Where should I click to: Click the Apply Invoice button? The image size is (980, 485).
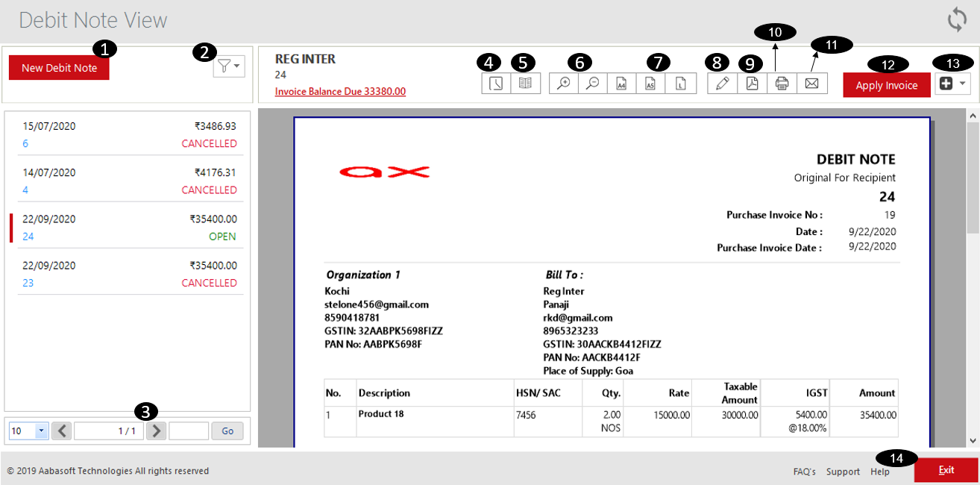(886, 84)
